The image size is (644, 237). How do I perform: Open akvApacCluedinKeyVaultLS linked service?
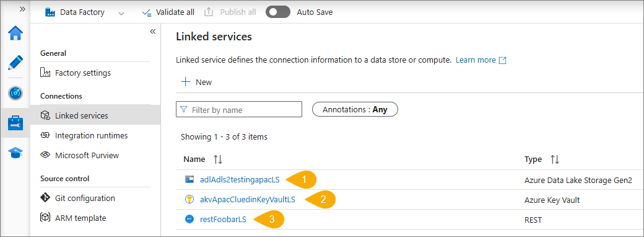point(248,200)
